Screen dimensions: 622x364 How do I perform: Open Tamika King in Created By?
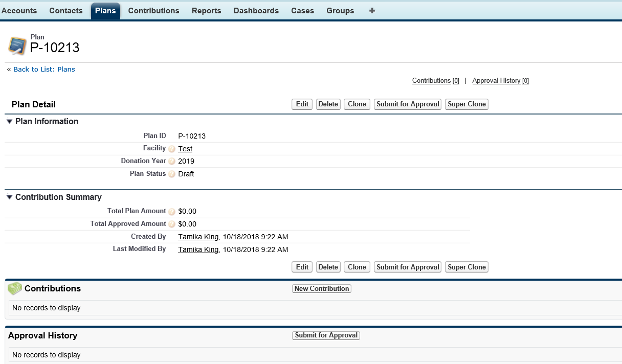pyautogui.click(x=198, y=237)
